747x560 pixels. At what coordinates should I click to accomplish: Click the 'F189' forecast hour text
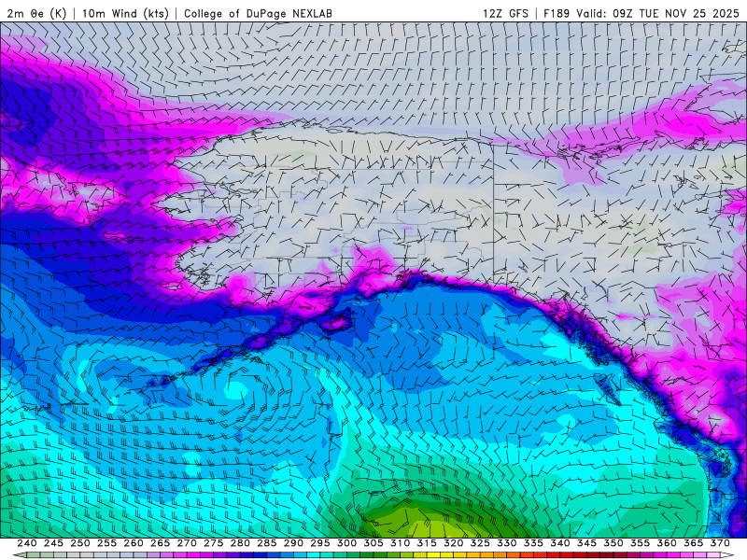click(x=557, y=13)
